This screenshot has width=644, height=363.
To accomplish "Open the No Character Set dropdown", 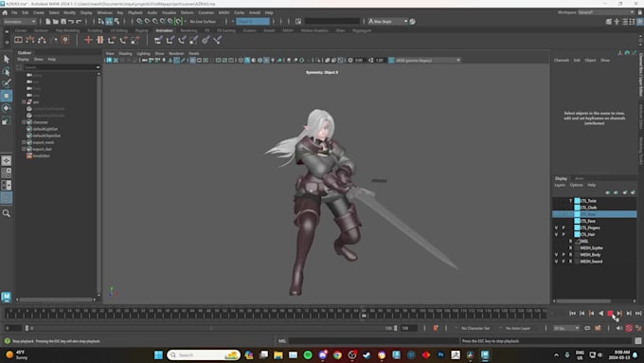I will coord(474,328).
